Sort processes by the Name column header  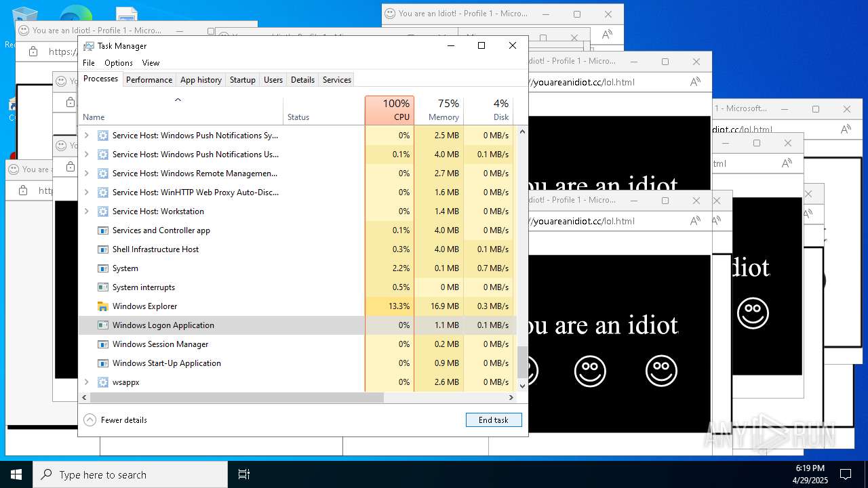point(181,111)
